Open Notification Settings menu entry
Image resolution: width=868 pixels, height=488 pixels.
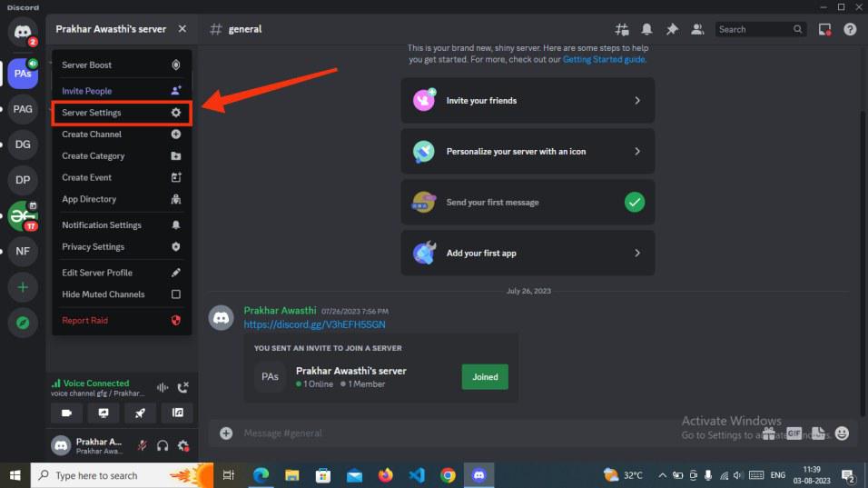(x=122, y=224)
